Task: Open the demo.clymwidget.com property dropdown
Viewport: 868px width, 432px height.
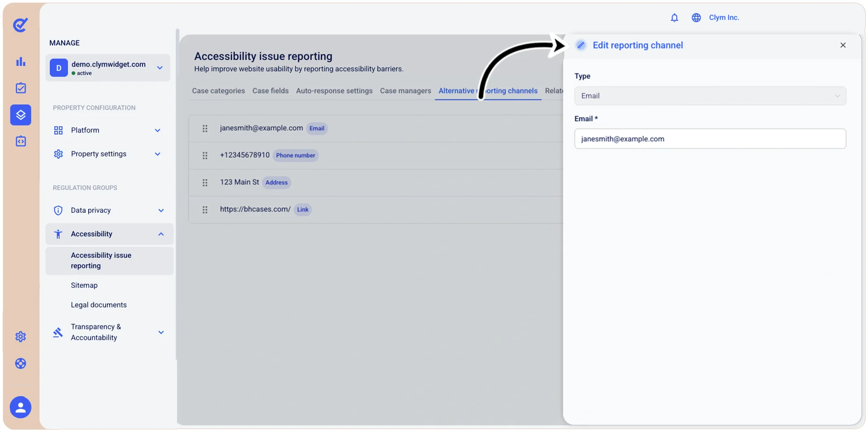Action: point(108,68)
